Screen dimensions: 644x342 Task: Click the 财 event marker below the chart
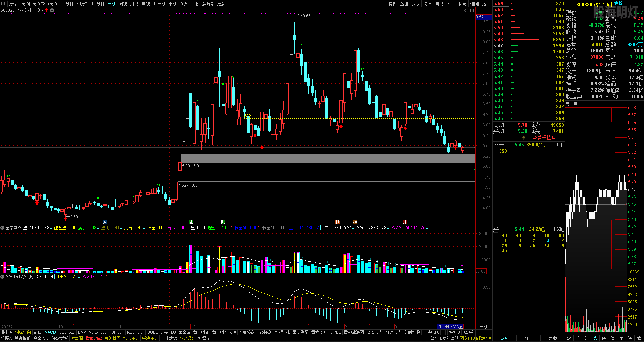tap(105, 222)
